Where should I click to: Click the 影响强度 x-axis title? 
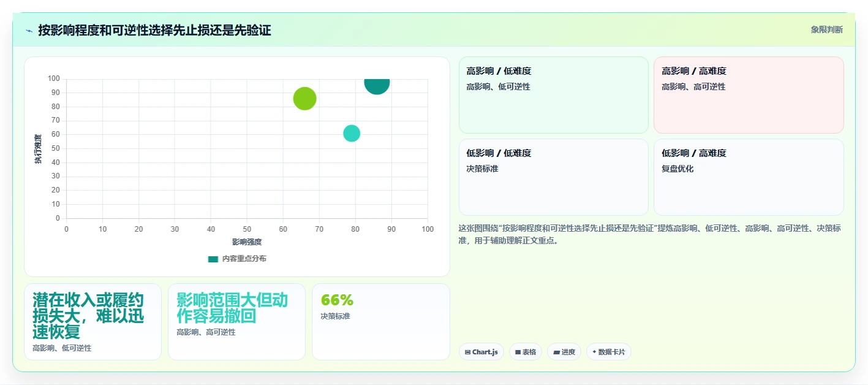coord(247,242)
